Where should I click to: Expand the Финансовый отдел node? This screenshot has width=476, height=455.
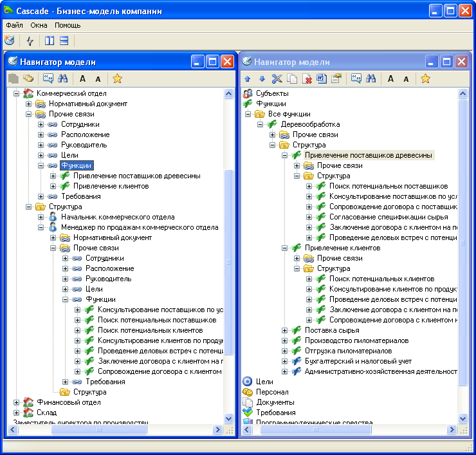[x=16, y=402]
